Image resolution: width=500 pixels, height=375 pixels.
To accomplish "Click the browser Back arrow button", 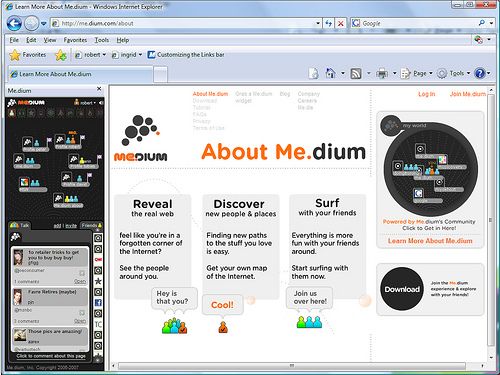I will click(x=14, y=23).
